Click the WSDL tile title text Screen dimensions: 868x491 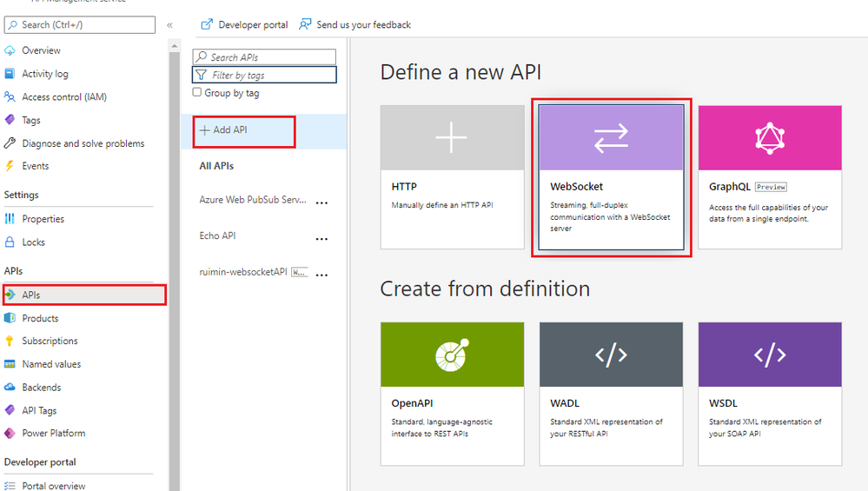click(x=723, y=403)
